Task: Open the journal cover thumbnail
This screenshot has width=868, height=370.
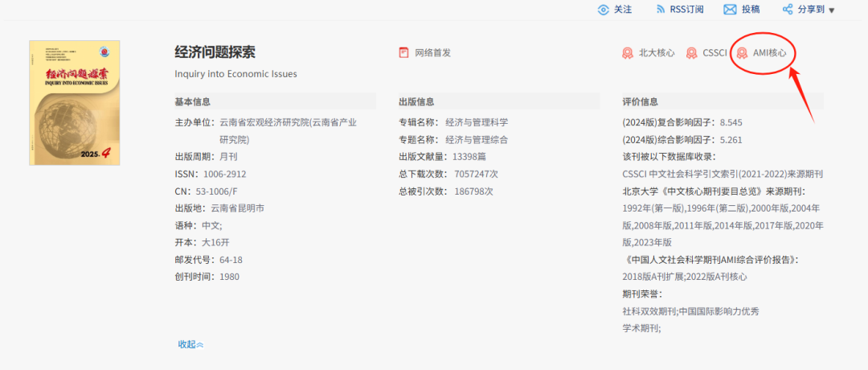Action: point(75,102)
